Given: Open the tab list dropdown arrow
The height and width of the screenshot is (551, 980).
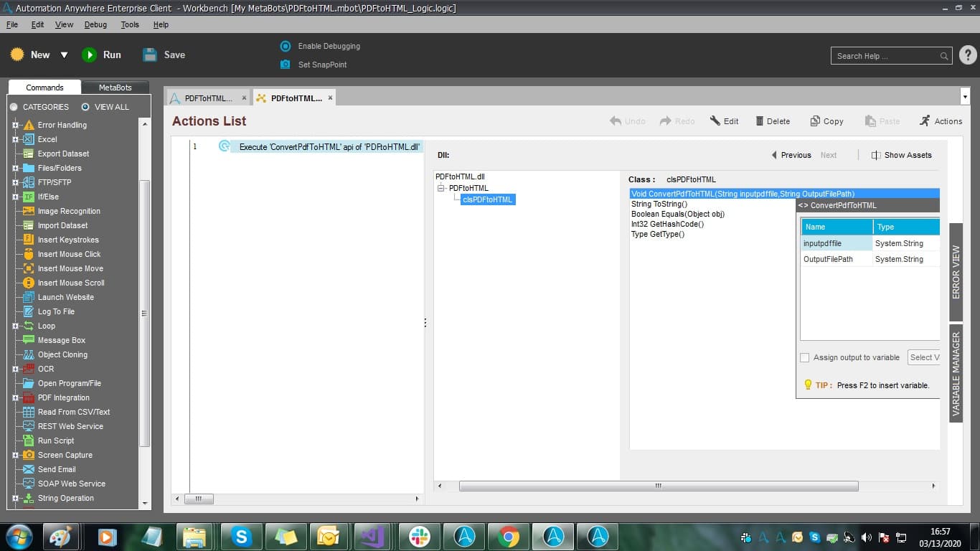Looking at the screenshot, I should [964, 95].
